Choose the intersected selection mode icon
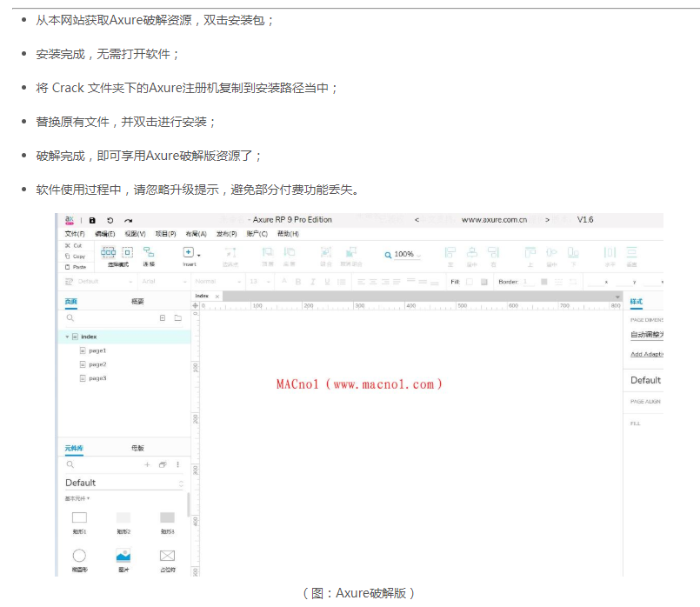The height and width of the screenshot is (607, 700). point(108,252)
